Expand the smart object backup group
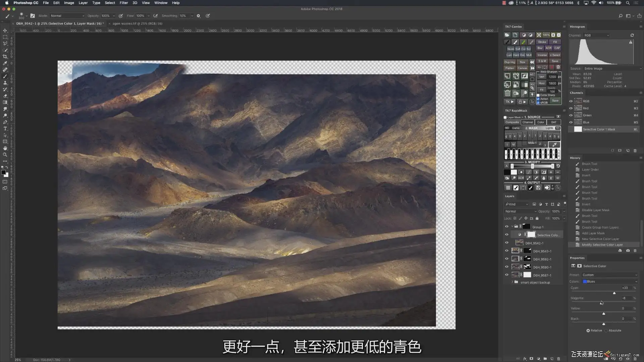This screenshot has height=362, width=644. 512,282
